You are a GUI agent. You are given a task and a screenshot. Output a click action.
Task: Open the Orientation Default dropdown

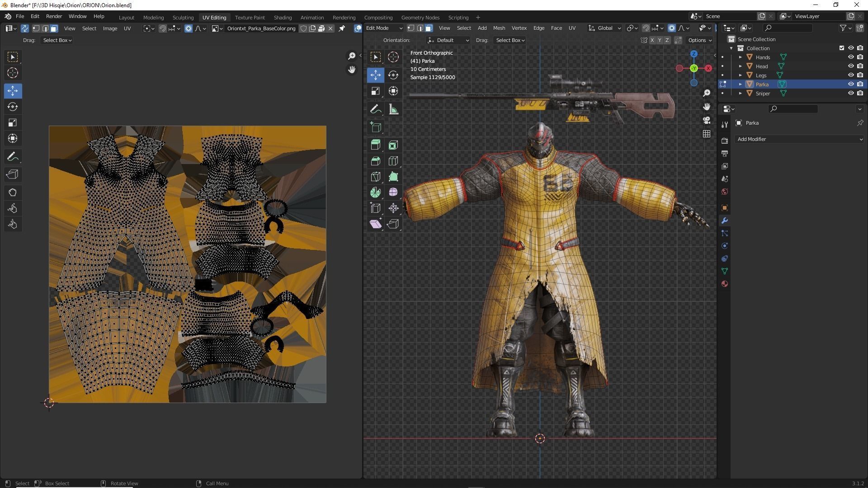[x=448, y=40]
